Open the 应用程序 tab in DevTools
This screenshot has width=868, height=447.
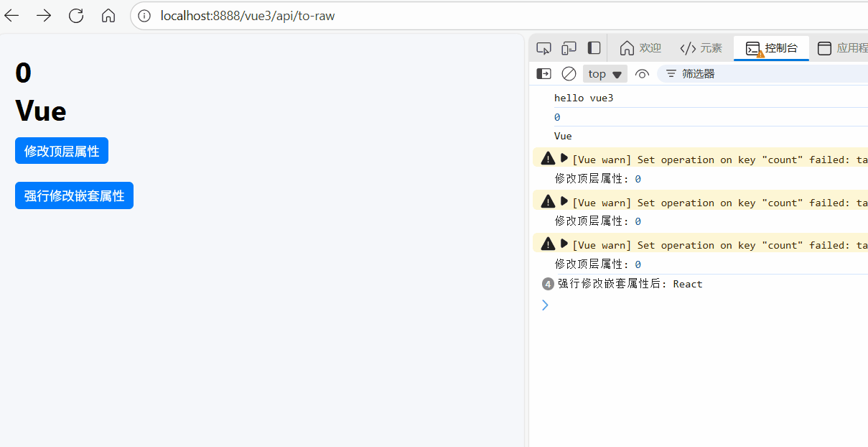click(841, 48)
